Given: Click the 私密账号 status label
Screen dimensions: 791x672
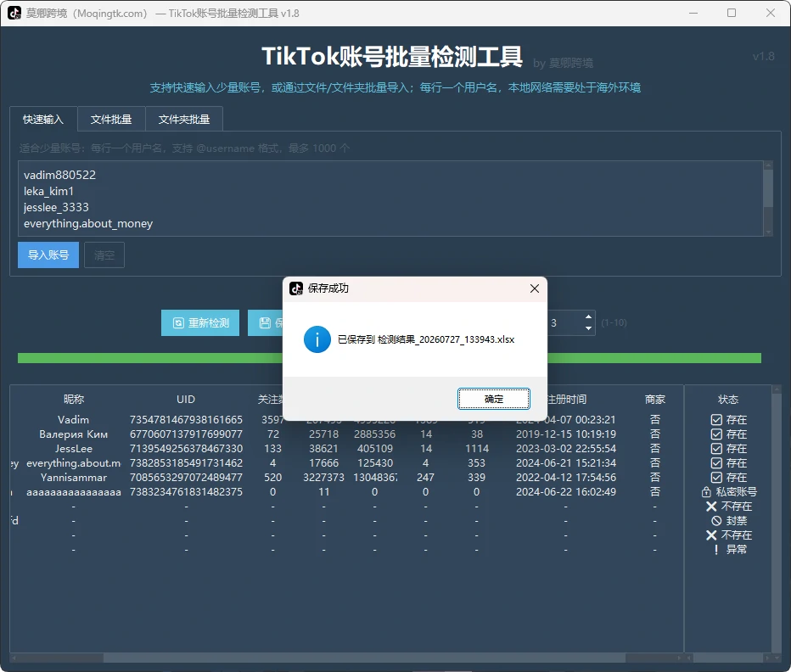Looking at the screenshot, I should click(x=737, y=492).
